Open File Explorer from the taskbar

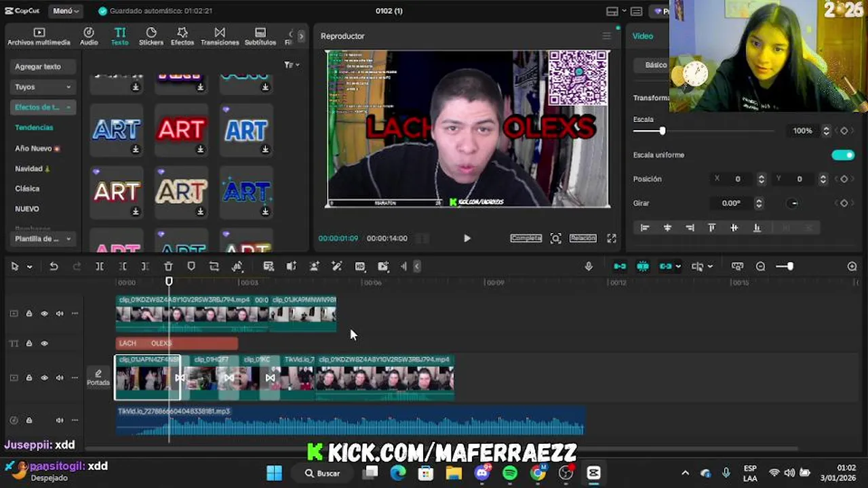454,473
